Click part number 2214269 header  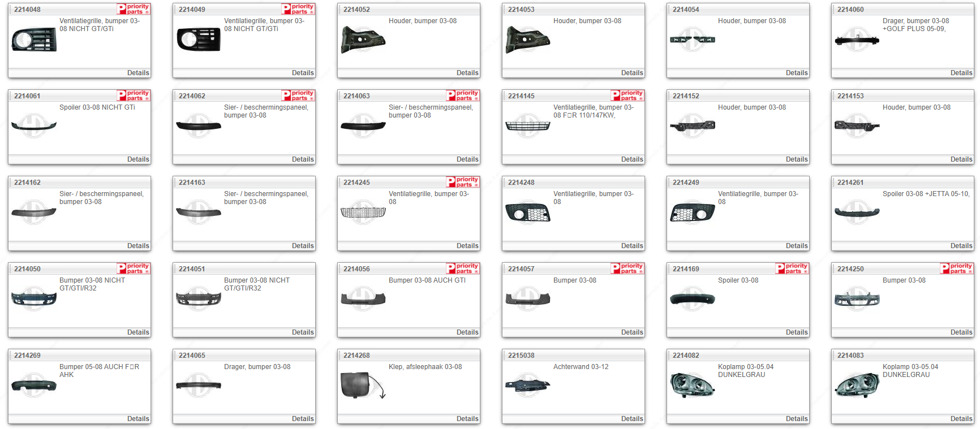(x=27, y=356)
